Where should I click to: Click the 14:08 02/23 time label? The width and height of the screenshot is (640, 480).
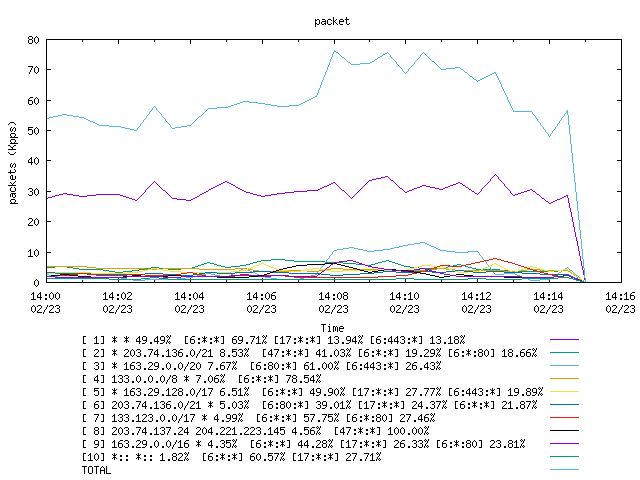[x=333, y=302]
